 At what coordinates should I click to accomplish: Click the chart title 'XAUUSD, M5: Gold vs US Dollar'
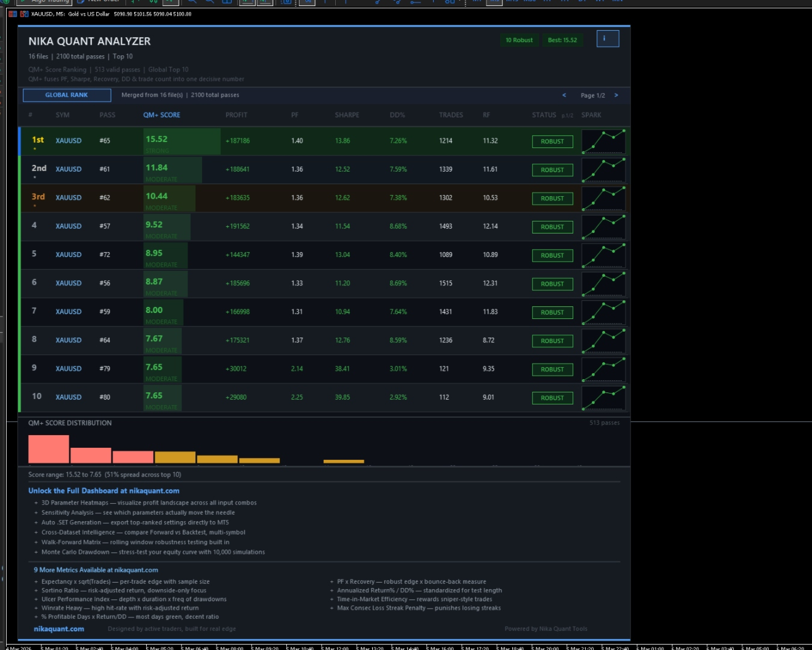pyautogui.click(x=70, y=14)
